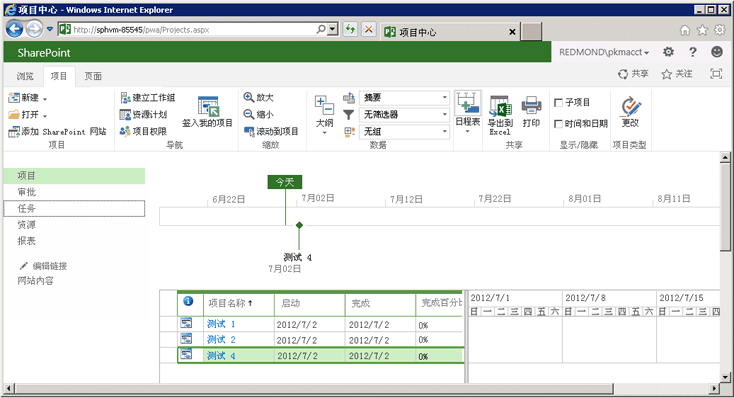Click the Follow (关注) star button

677,74
